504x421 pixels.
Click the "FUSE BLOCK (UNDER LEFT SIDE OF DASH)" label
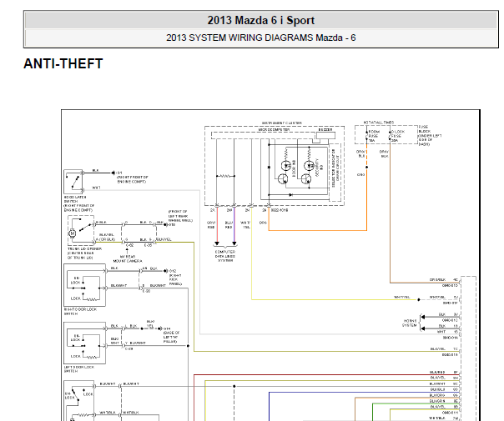click(x=430, y=136)
